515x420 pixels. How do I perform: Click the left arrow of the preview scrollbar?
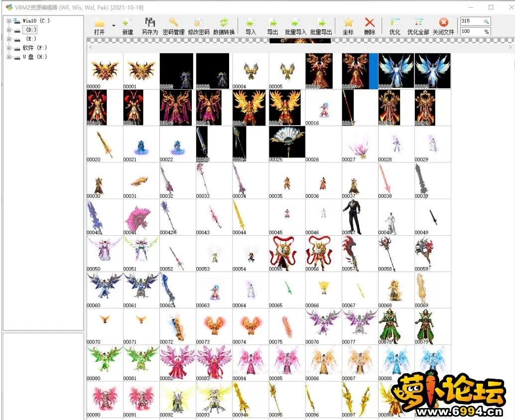coord(91,47)
